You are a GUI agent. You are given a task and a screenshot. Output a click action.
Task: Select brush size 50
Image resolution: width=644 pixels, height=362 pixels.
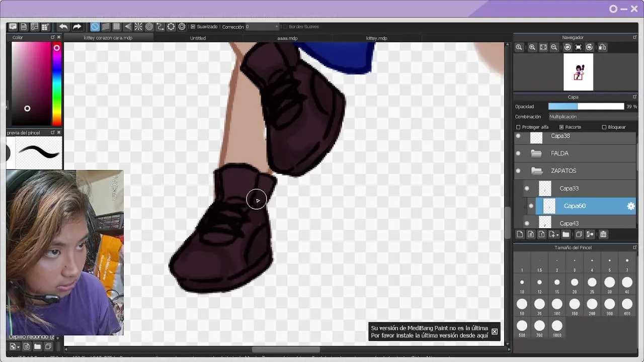522,307
